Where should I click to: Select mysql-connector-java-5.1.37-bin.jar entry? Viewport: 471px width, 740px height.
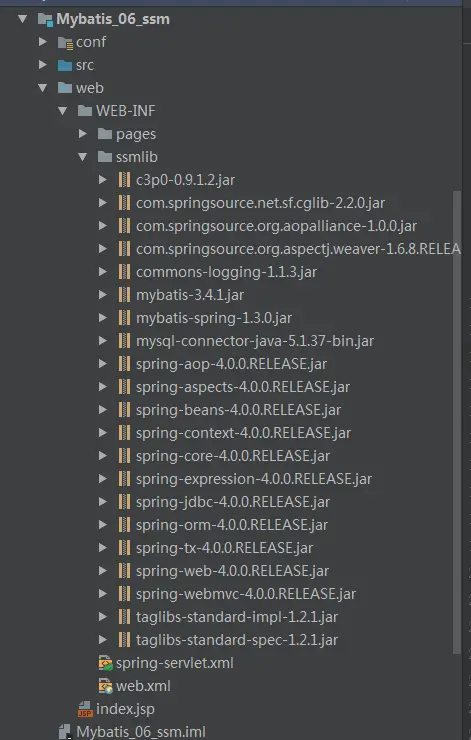pyautogui.click(x=255, y=341)
